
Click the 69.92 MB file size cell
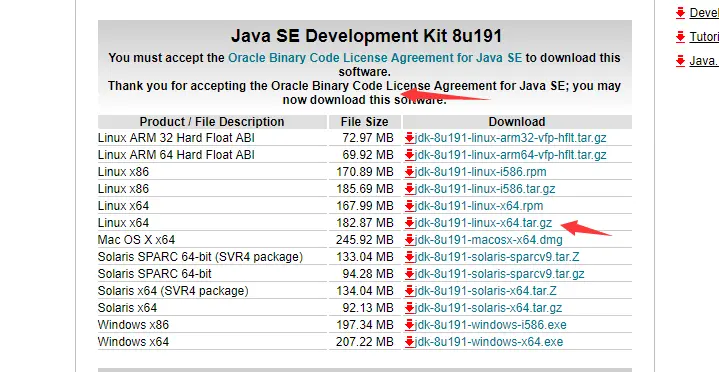pyautogui.click(x=368, y=155)
